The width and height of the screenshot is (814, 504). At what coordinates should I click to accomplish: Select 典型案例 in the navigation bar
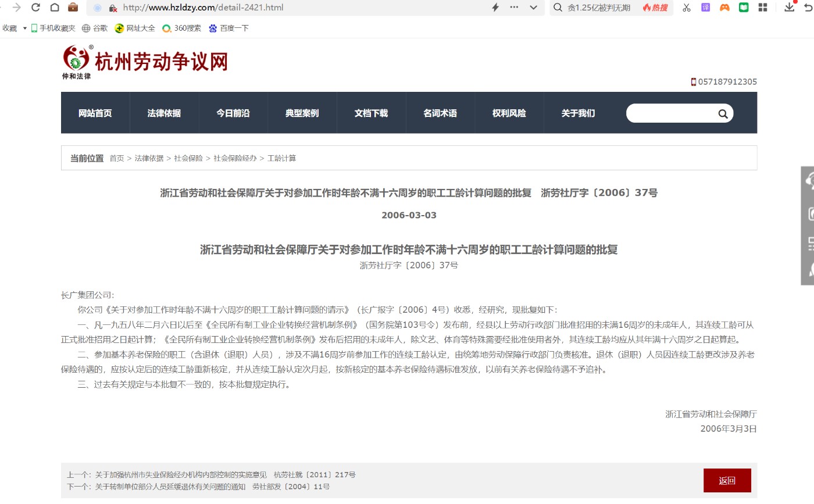302,113
